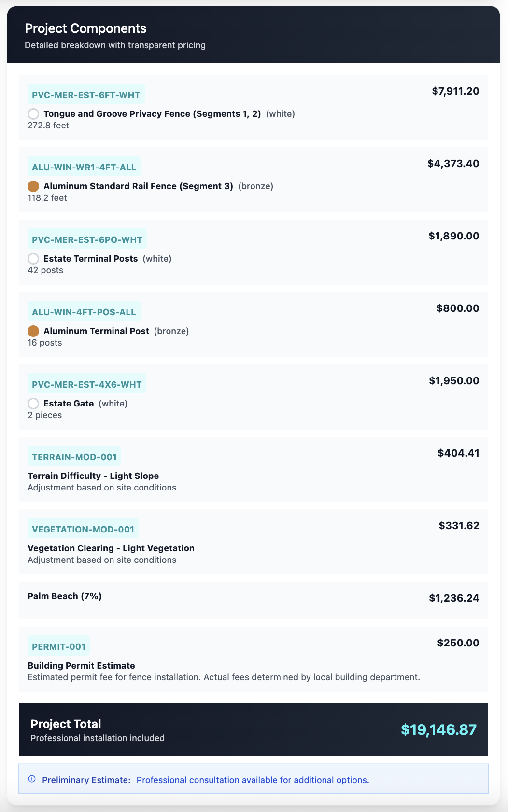Click the Building Permit Estimate title
Screen dimensions: 508x812
tap(81, 666)
